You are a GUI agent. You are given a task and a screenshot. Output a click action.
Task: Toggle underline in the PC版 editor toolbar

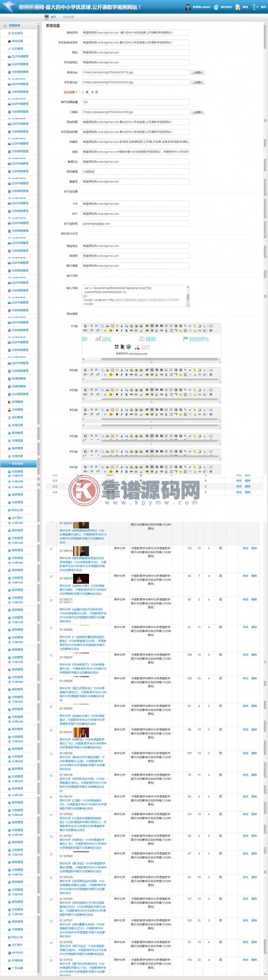click(126, 330)
